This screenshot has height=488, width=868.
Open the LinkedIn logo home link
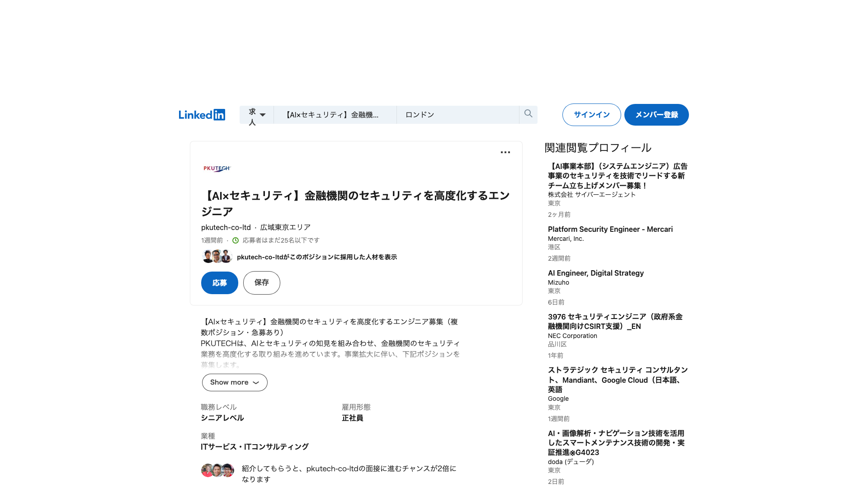point(202,115)
